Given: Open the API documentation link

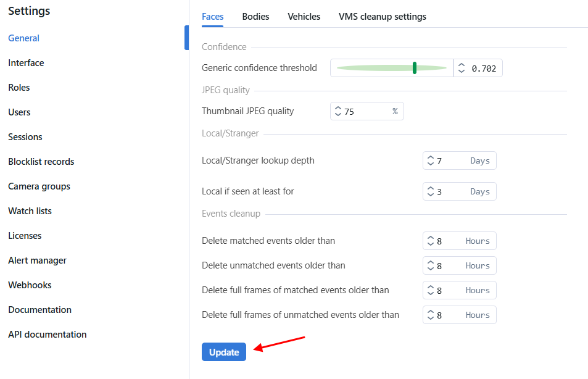Looking at the screenshot, I should pos(47,335).
